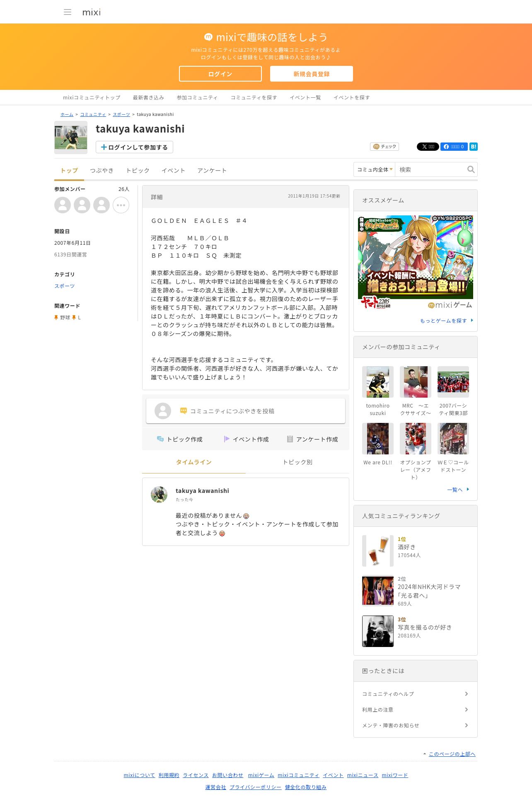Click the 新規会員登録 button
The width and height of the screenshot is (532, 799).
[312, 74]
